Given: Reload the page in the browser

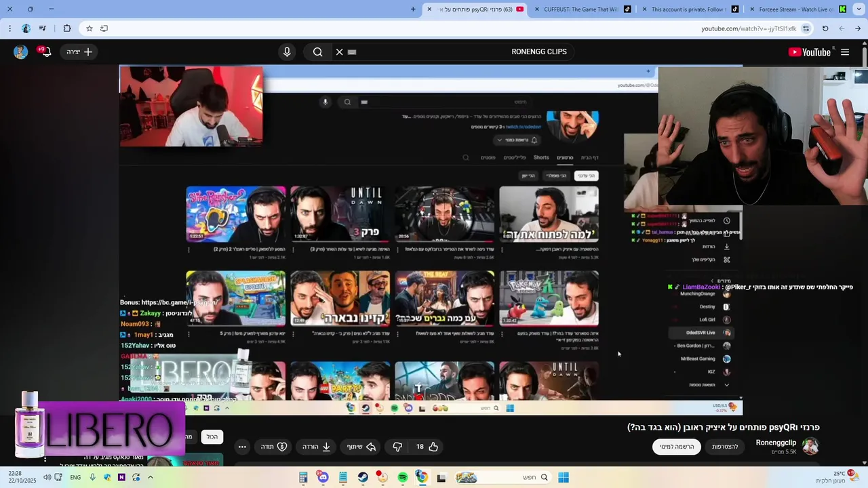Looking at the screenshot, I should pos(825,28).
